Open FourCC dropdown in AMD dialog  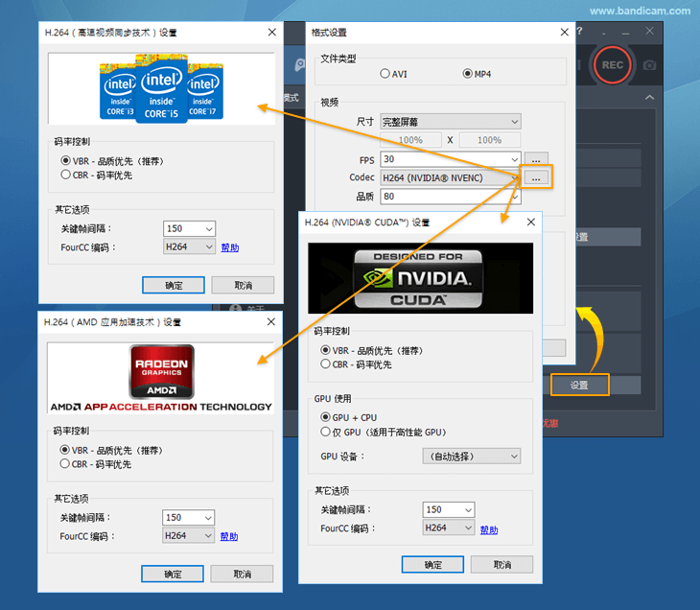[x=188, y=536]
